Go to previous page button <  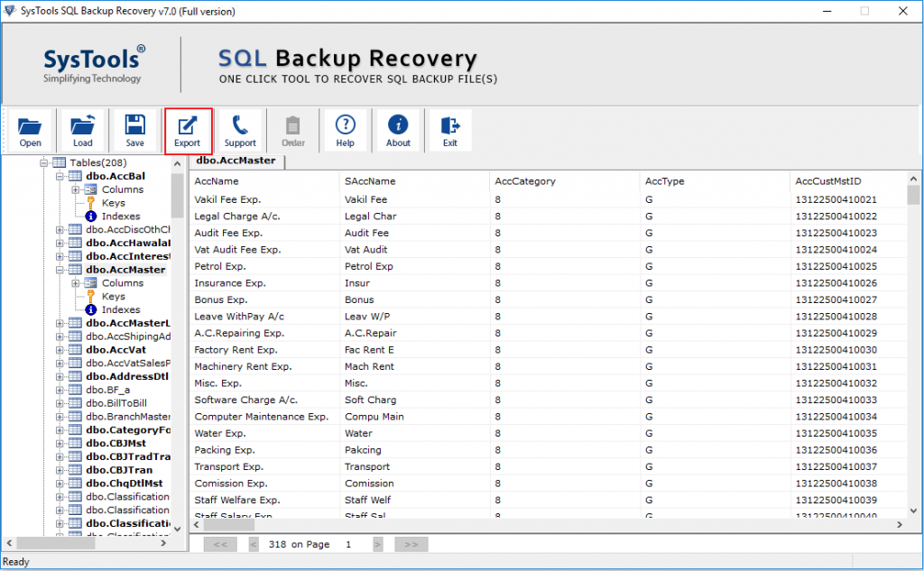coord(254,545)
